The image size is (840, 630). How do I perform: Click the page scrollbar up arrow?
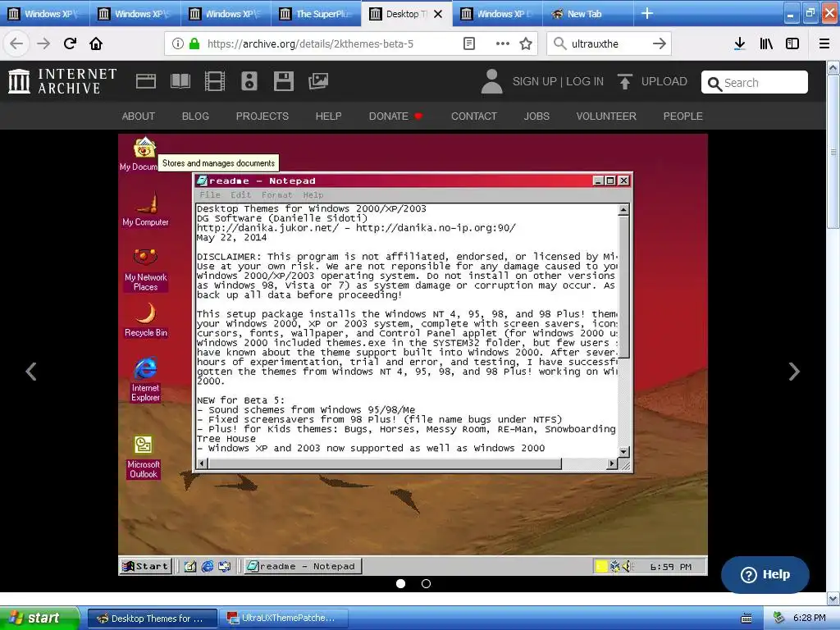pyautogui.click(x=833, y=67)
